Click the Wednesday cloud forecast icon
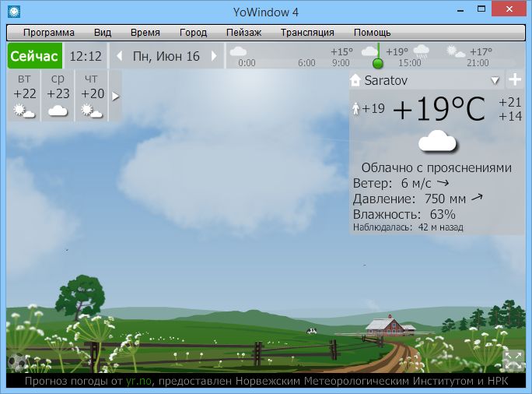Viewport: 532px width, 394px height. (58, 111)
